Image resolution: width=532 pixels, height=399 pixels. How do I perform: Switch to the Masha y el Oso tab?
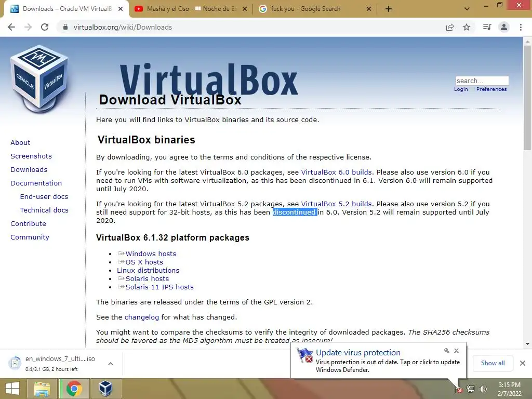[x=191, y=9]
